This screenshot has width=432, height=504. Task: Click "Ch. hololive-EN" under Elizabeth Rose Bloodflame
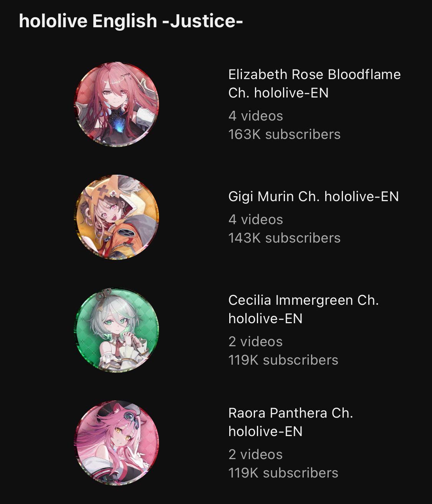point(278,93)
